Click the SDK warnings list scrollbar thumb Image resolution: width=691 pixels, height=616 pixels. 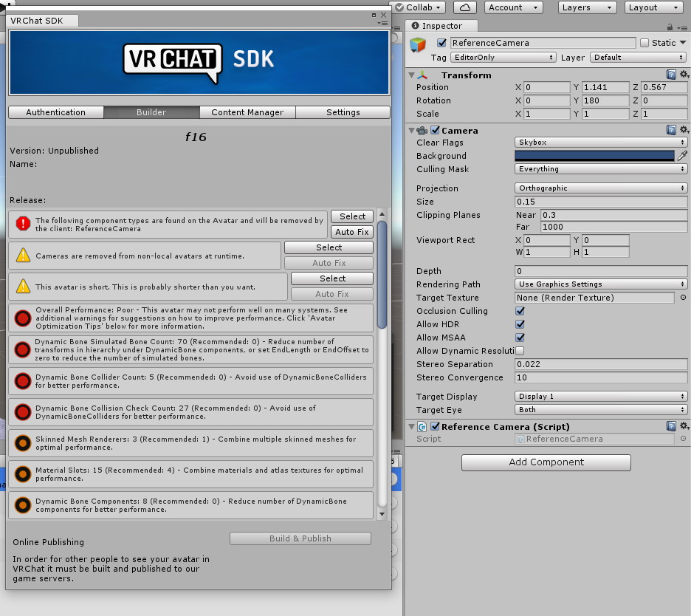[x=382, y=274]
